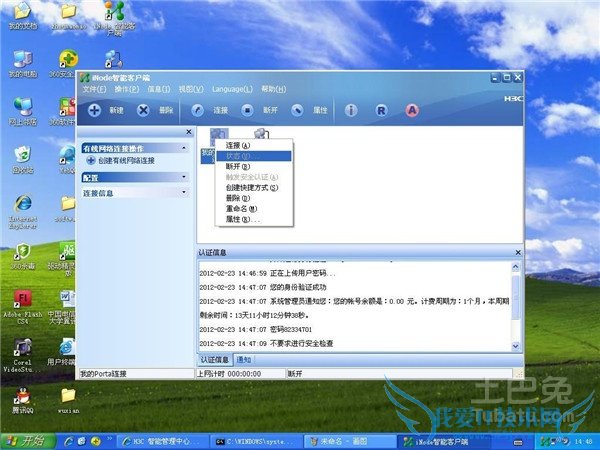Select the second connection icon in the list
600x450 pixels.
262,134
